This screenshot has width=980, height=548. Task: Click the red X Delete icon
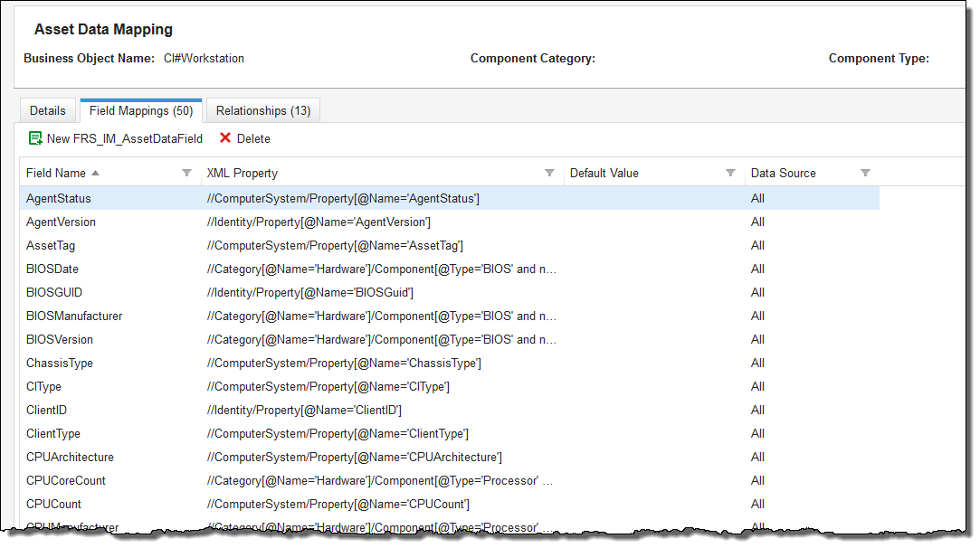225,138
